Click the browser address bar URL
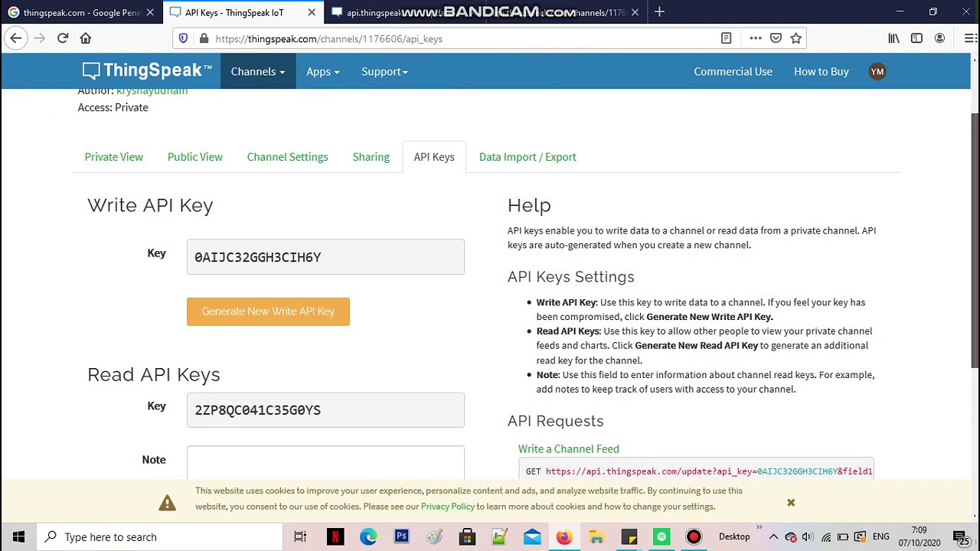980x551 pixels. (x=329, y=38)
